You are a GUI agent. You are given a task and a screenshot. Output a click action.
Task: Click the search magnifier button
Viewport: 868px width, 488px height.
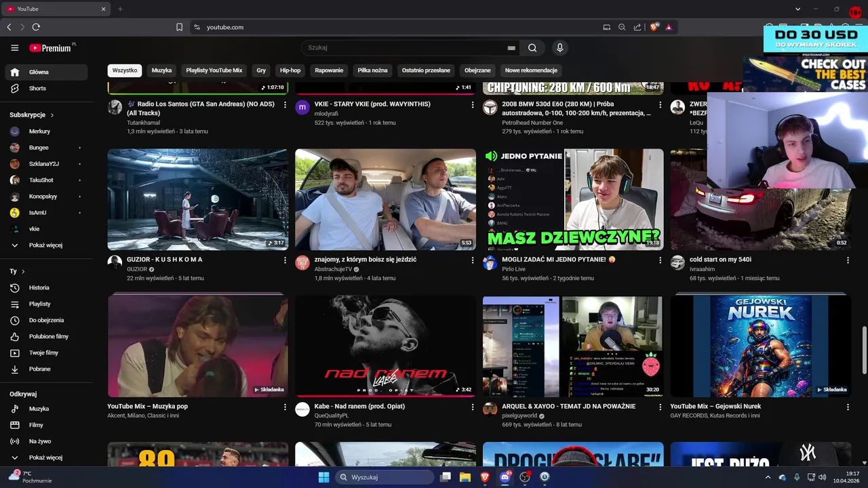[532, 47]
